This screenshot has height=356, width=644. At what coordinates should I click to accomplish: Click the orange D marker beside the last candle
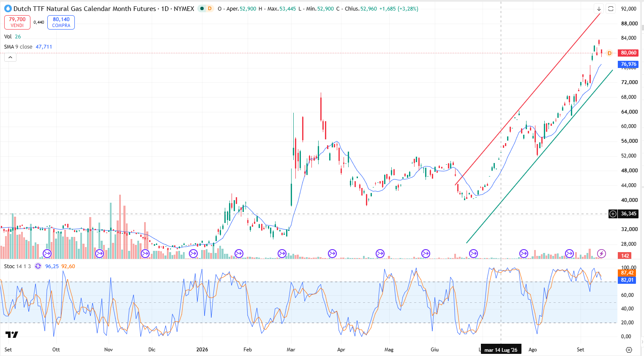[609, 53]
